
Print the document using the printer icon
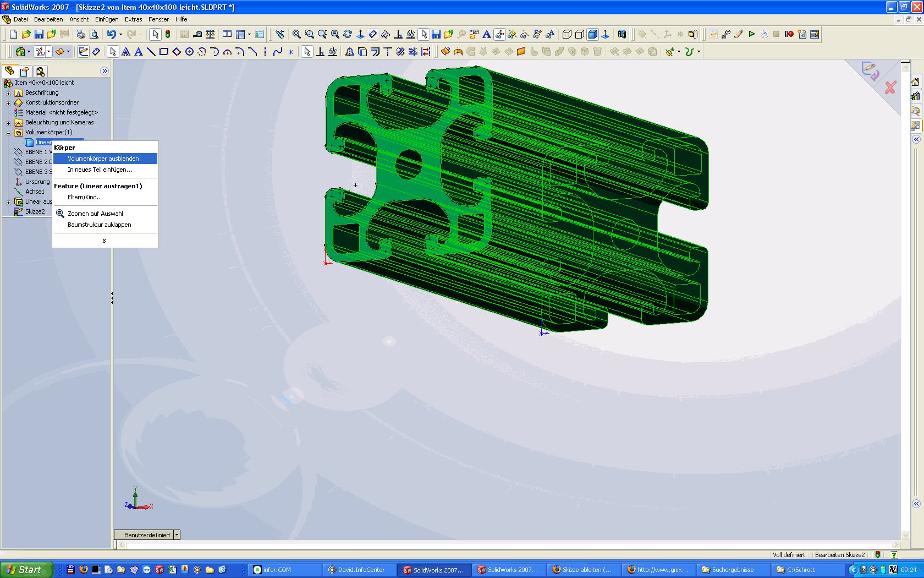tap(81, 34)
